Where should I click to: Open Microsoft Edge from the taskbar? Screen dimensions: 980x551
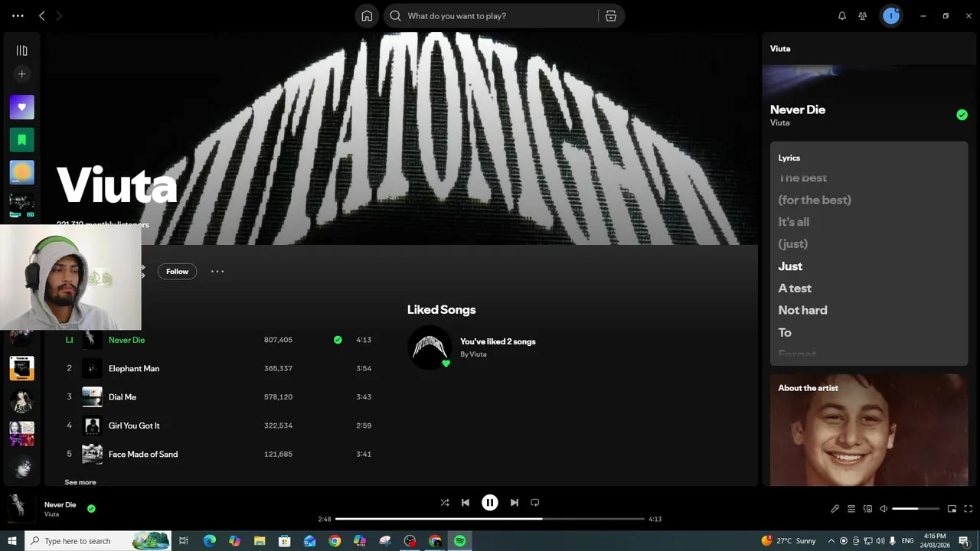pos(209,541)
